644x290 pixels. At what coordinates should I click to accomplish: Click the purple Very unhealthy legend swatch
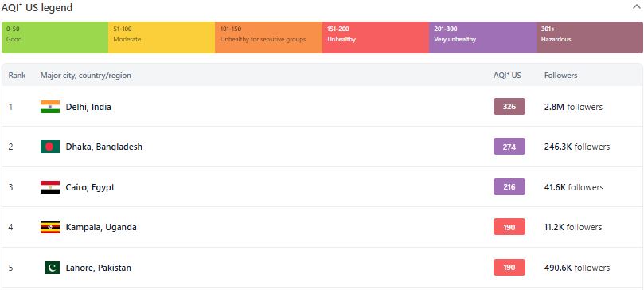[x=483, y=37]
